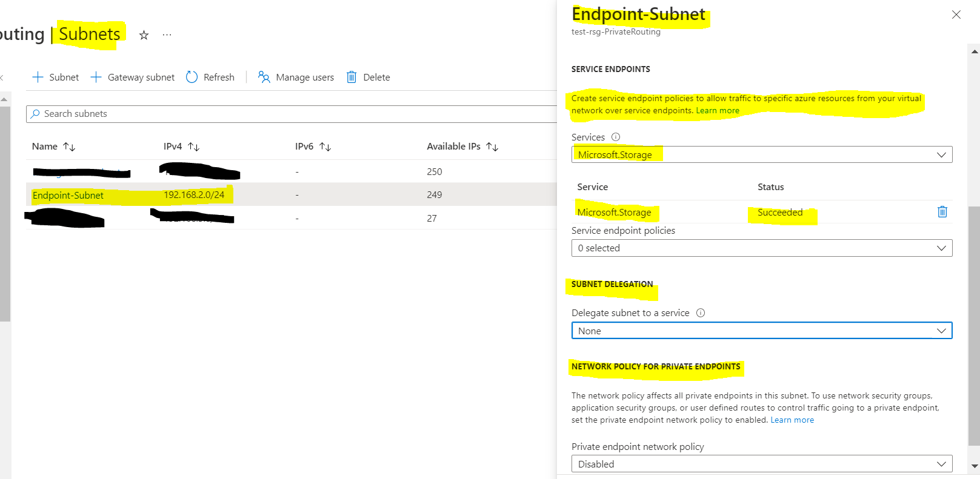Remove the Microsoft.Storage service endpoint
Image resolution: width=980 pixels, height=479 pixels.
point(942,211)
